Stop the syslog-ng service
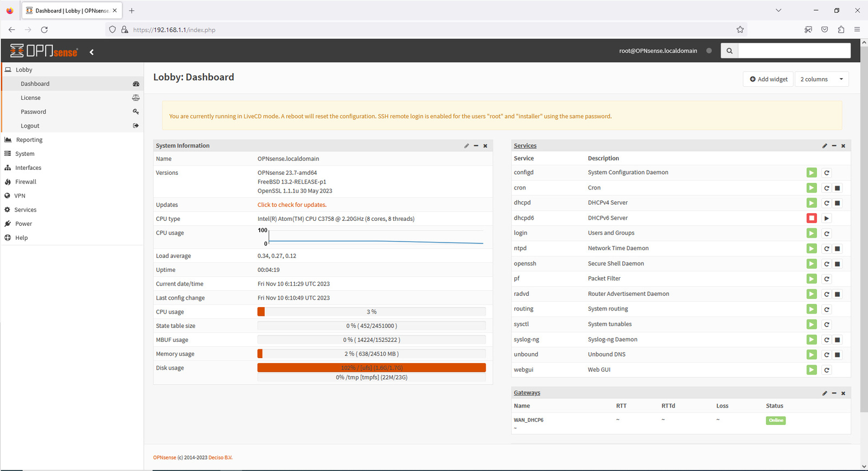 coord(838,340)
